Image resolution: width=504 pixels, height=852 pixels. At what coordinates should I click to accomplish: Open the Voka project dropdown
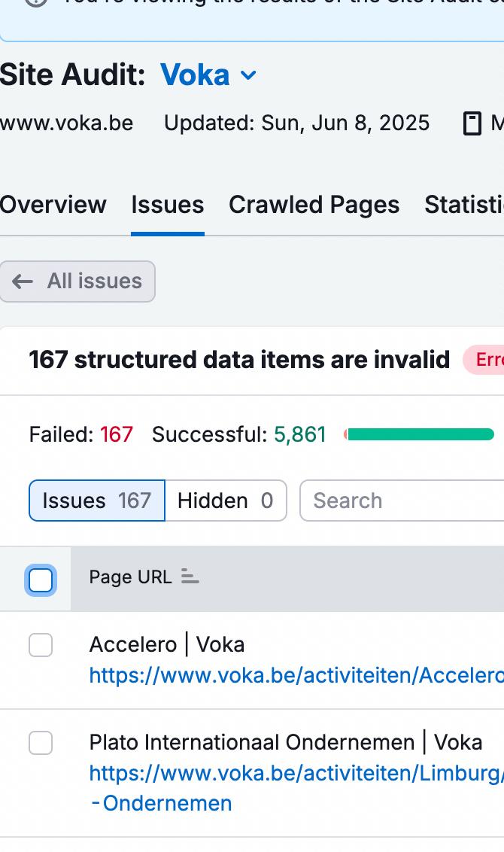[195, 75]
